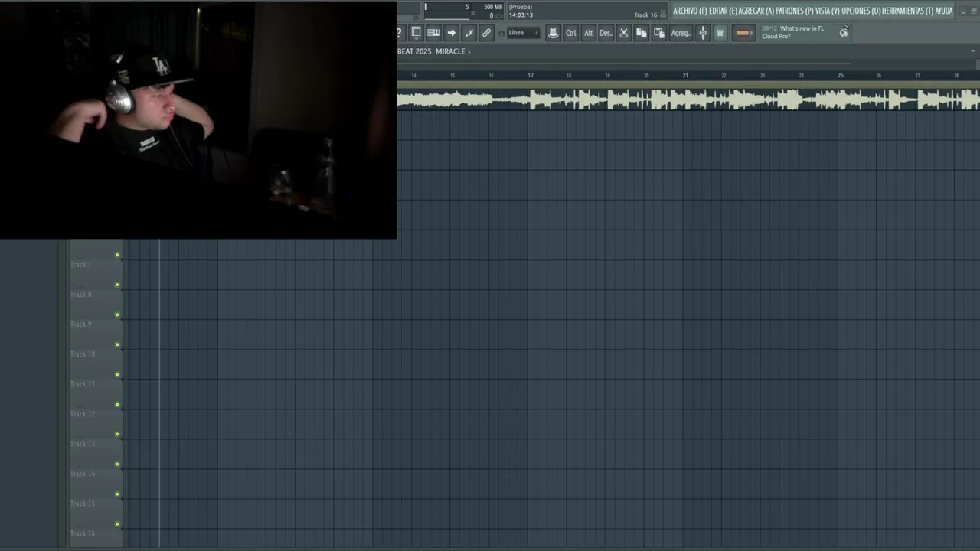
Task: Click the Ctrl modifier button
Action: [x=570, y=32]
